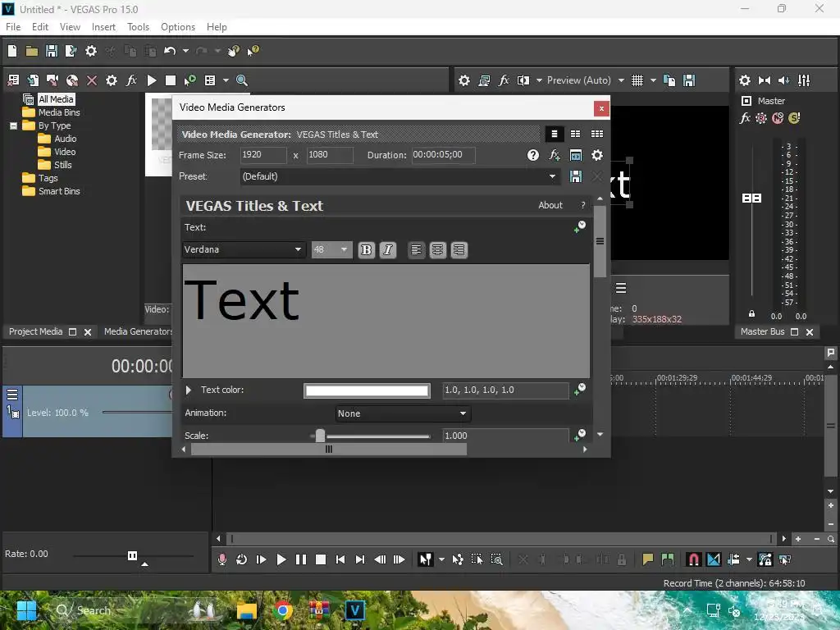Click the Duration timecode field
The image size is (840, 630).
(444, 155)
